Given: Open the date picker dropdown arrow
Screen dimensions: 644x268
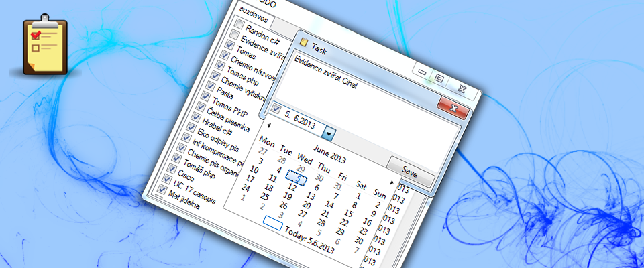Looking at the screenshot, I should [329, 133].
